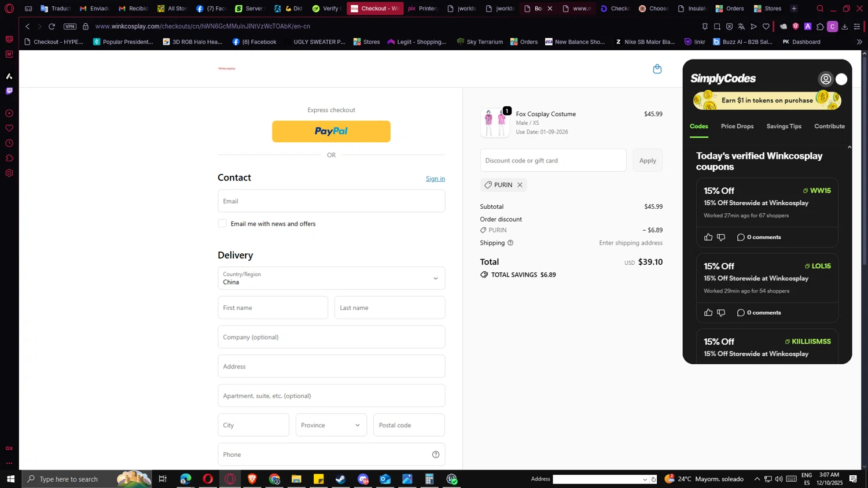Show shipping info help icon
The width and height of the screenshot is (868, 488).
click(510, 243)
